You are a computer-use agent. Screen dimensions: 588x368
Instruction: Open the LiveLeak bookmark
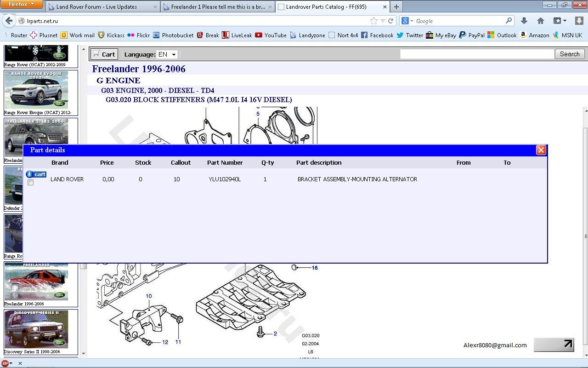click(x=237, y=35)
